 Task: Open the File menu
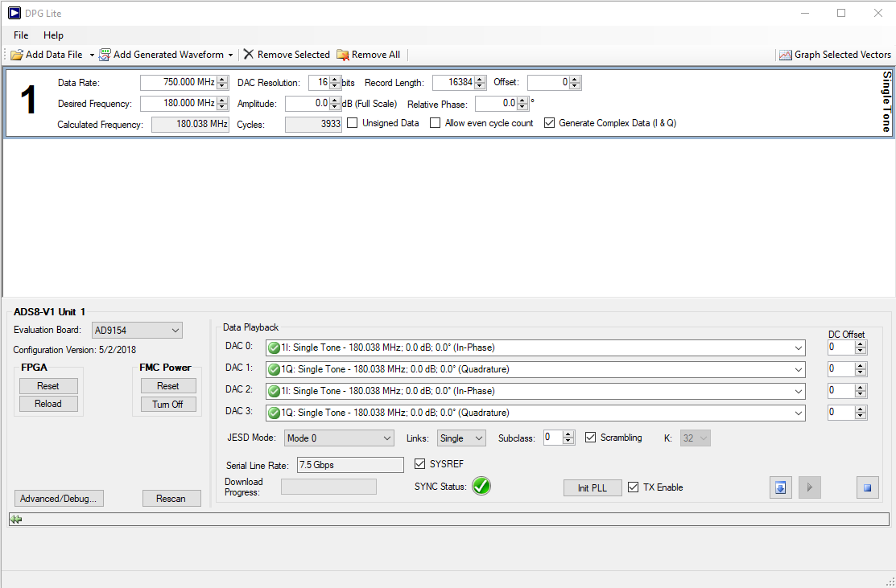tap(21, 35)
